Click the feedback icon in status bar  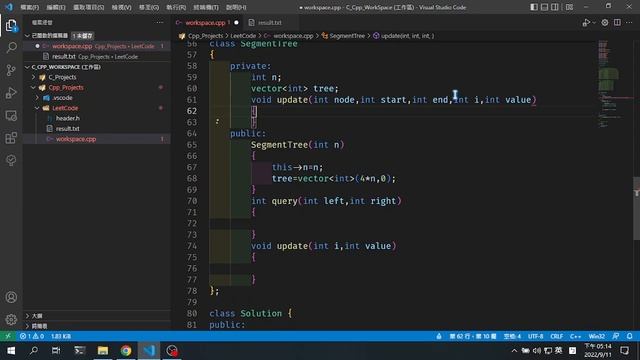point(616,336)
